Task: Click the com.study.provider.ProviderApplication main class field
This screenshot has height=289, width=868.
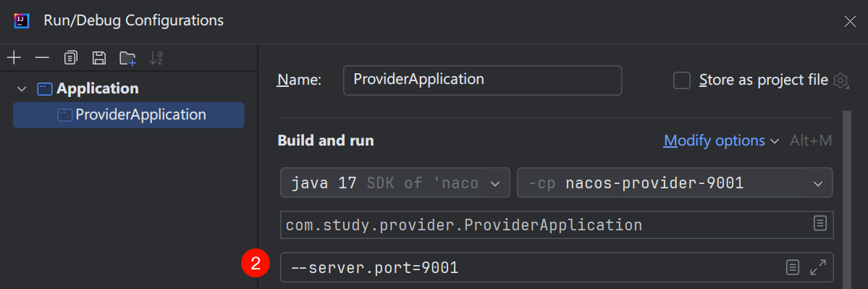Action: coord(556,225)
